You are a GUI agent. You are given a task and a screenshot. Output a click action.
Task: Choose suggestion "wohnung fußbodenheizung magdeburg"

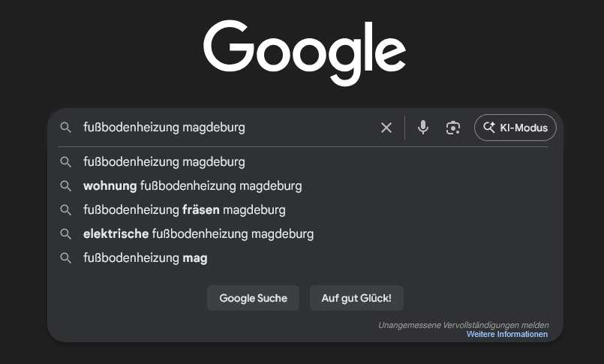tap(193, 185)
